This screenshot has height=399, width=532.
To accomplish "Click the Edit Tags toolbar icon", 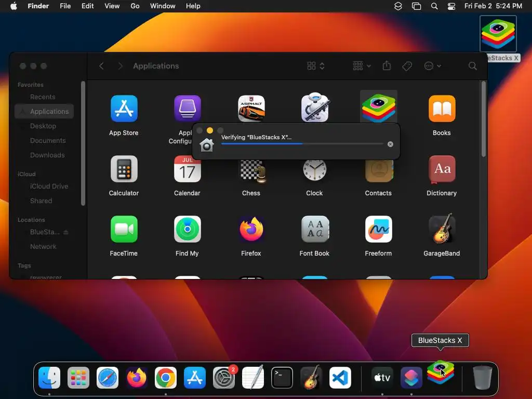I will tap(407, 66).
